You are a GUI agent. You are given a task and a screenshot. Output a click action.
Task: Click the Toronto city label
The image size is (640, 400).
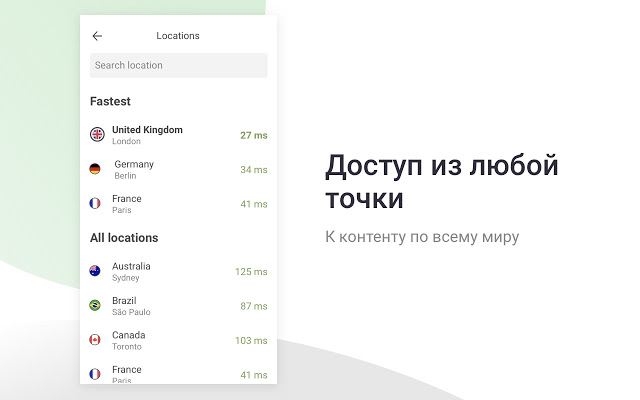(x=127, y=347)
